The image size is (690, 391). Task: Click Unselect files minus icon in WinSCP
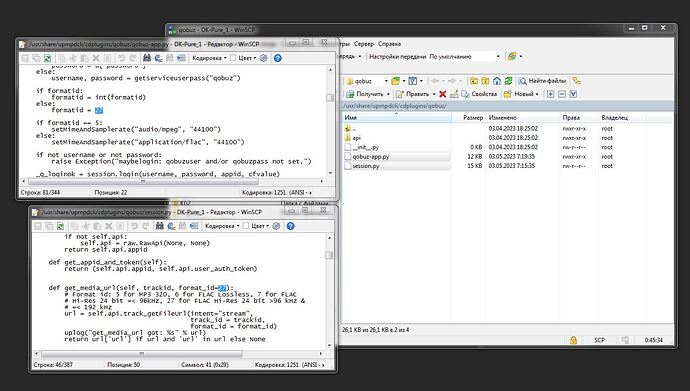(x=562, y=94)
